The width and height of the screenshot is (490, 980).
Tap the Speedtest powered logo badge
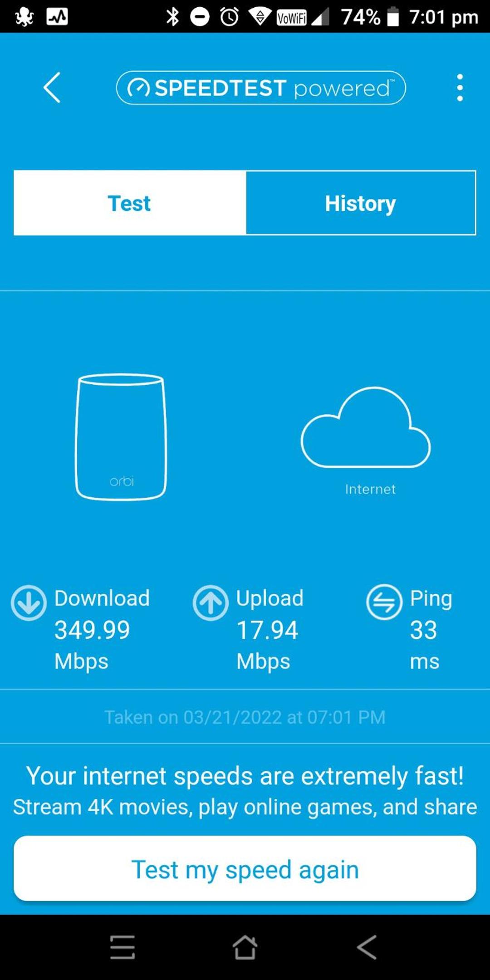(261, 88)
